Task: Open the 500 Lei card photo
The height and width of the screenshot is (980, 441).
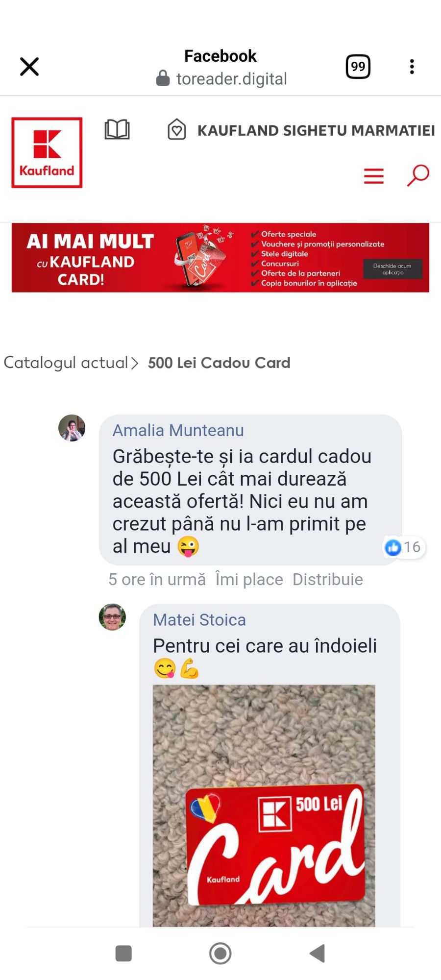Action: 264,806
